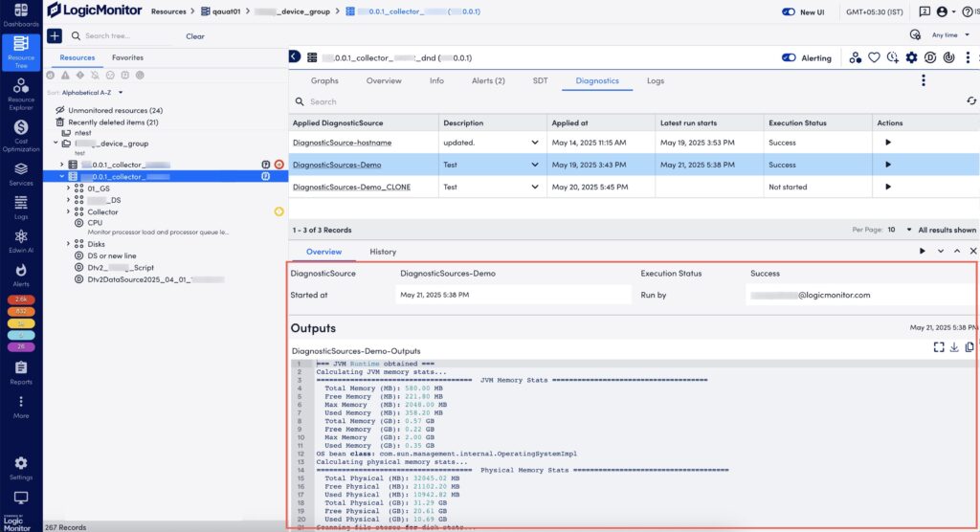
Task: Open the user account profile icon
Action: coord(942,11)
